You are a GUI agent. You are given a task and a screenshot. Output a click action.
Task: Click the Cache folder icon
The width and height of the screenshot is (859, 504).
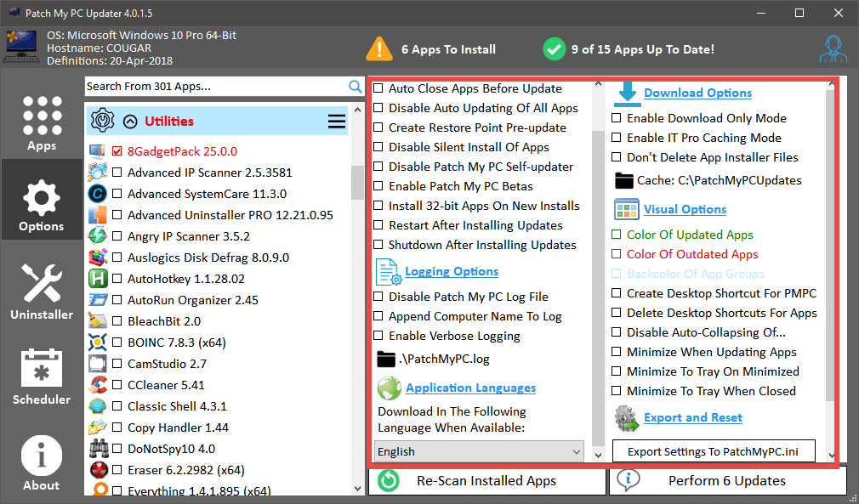coord(623,180)
